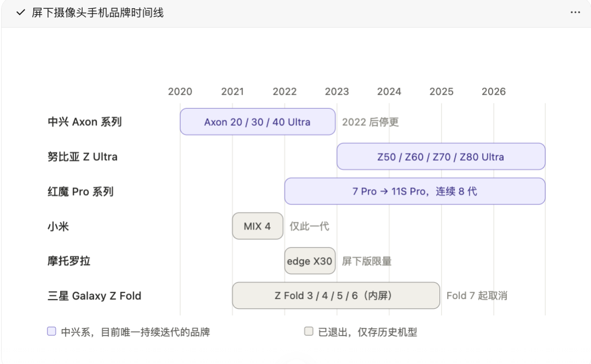Click the 小米 row label
This screenshot has width=591, height=364.
pos(58,226)
